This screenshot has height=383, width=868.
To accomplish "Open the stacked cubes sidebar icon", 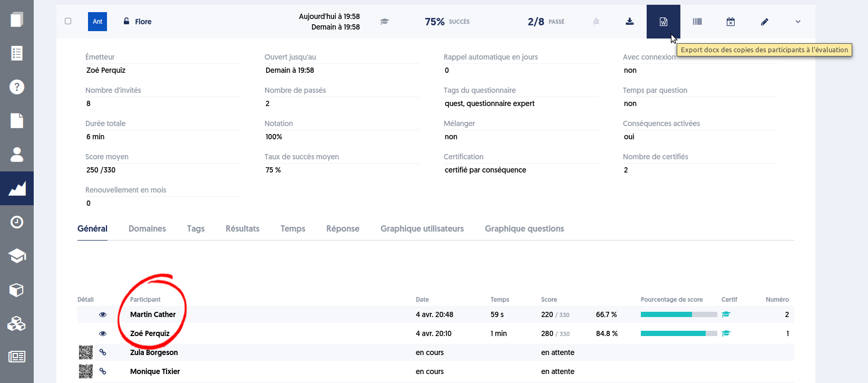I will (x=17, y=323).
